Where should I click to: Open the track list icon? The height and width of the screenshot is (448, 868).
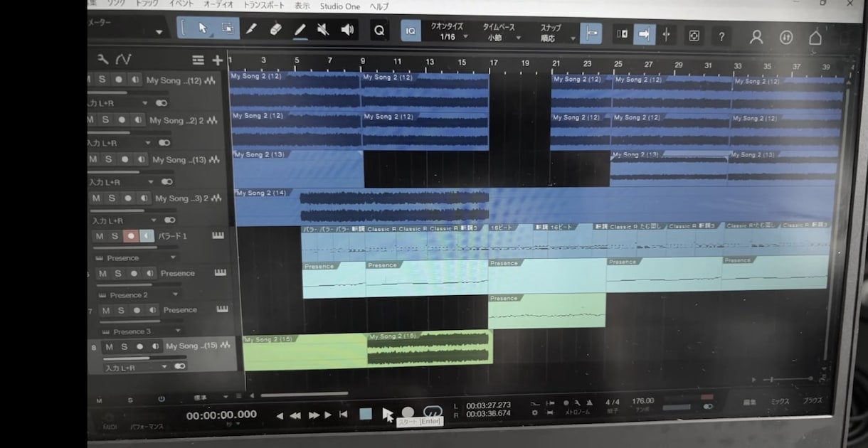(x=198, y=60)
